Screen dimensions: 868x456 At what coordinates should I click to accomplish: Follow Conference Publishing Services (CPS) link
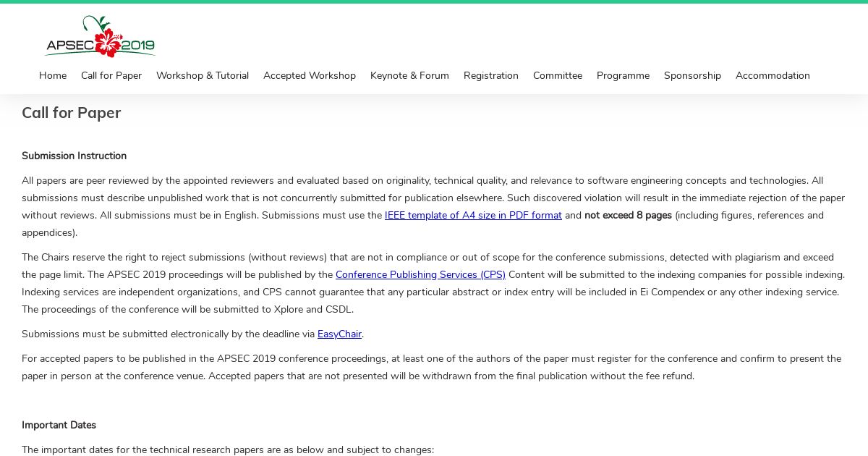(420, 274)
